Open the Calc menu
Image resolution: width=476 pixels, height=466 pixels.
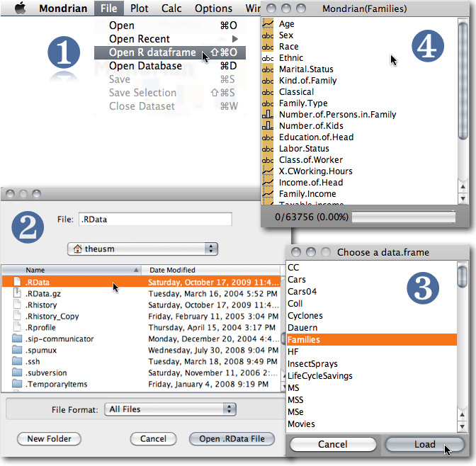click(171, 8)
